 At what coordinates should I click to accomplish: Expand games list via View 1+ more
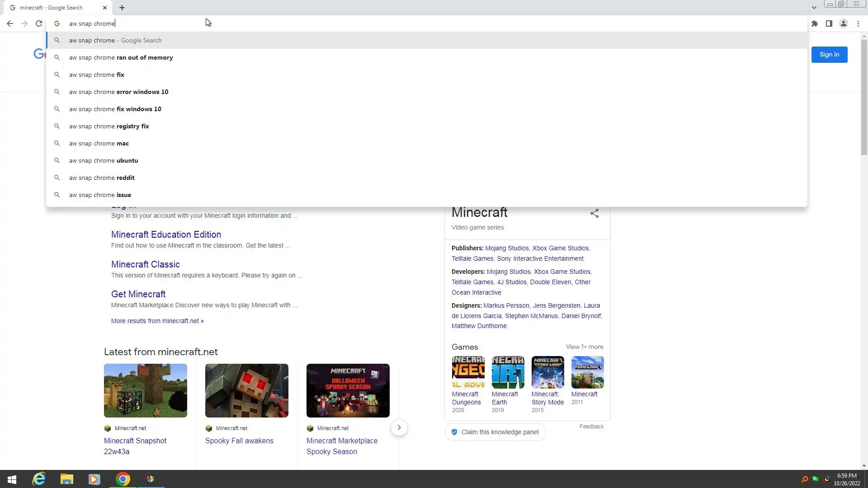585,347
